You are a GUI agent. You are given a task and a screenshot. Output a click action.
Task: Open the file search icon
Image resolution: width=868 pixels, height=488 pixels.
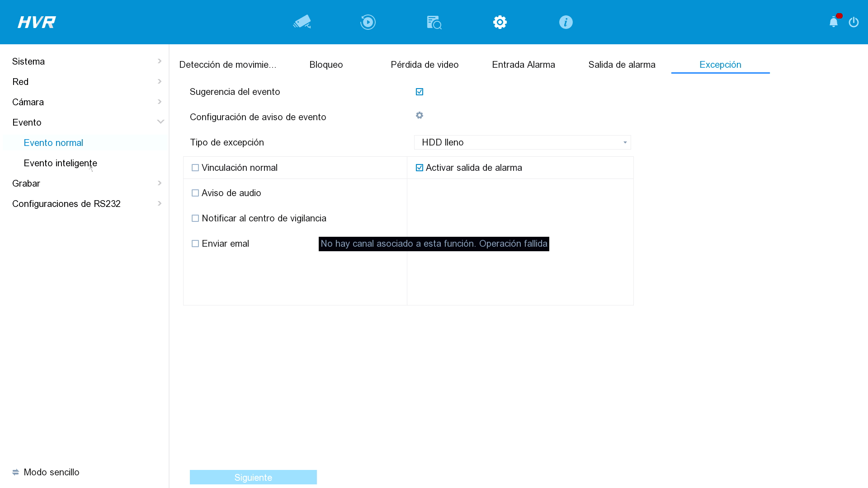434,22
